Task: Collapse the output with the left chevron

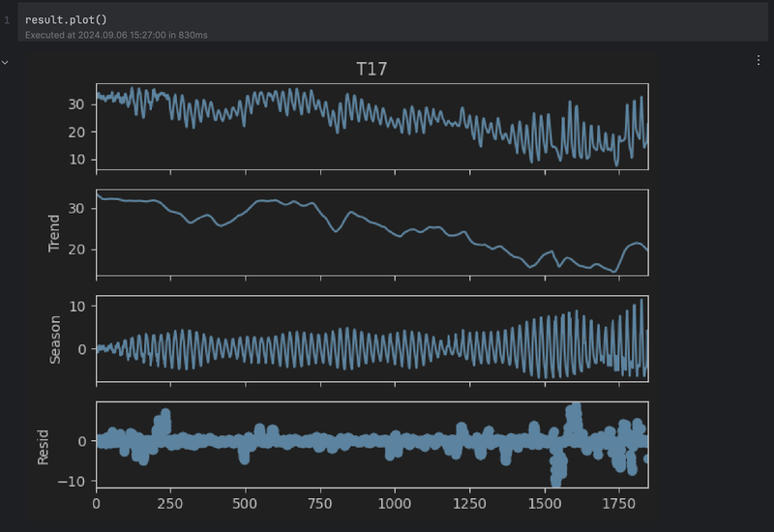Action: tap(6, 61)
